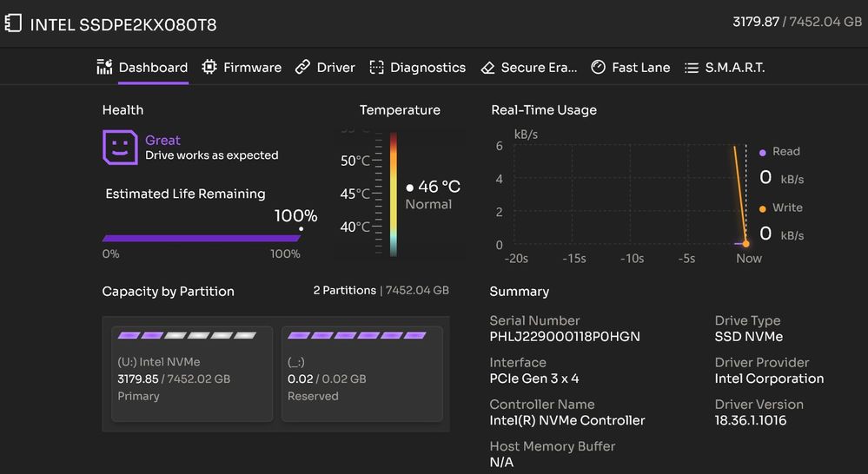
Task: Click the Real-Time Usage heading
Action: pyautogui.click(x=544, y=110)
